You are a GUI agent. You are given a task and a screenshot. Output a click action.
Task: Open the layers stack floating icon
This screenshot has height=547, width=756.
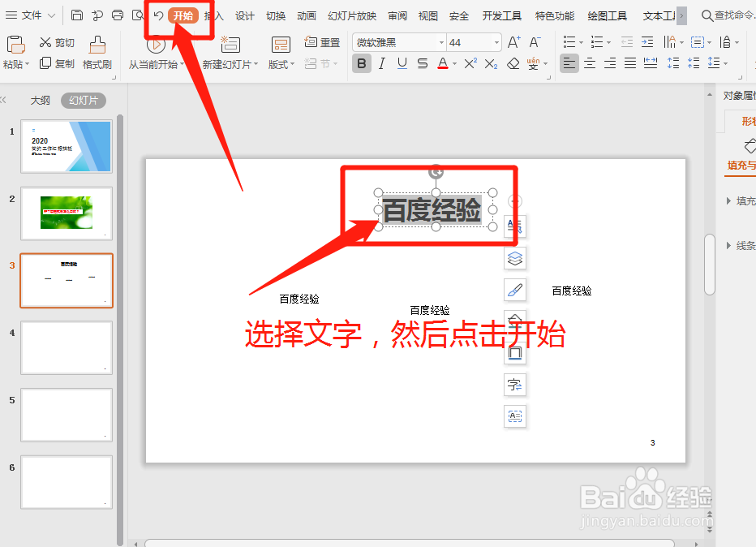(515, 258)
